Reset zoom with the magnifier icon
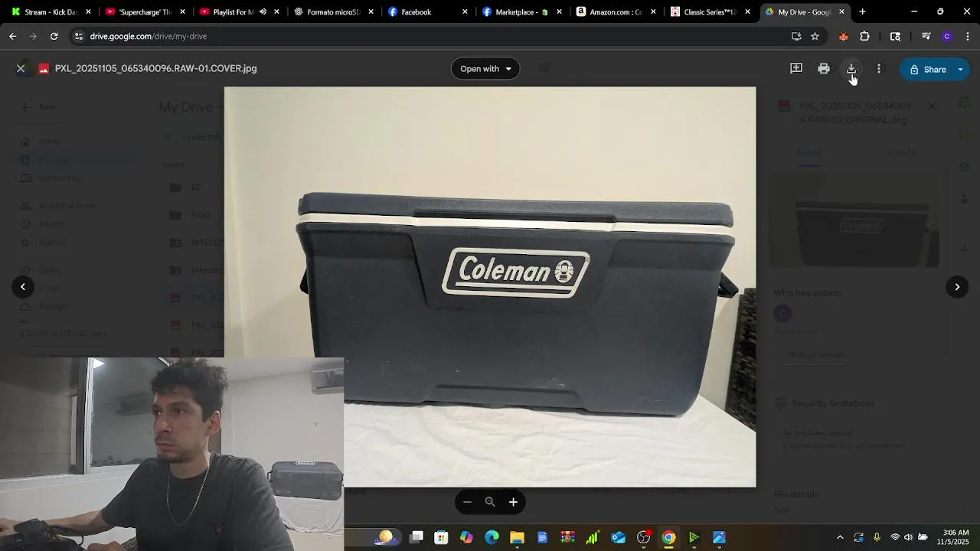Screen dimensions: 980x551 pyautogui.click(x=490, y=502)
